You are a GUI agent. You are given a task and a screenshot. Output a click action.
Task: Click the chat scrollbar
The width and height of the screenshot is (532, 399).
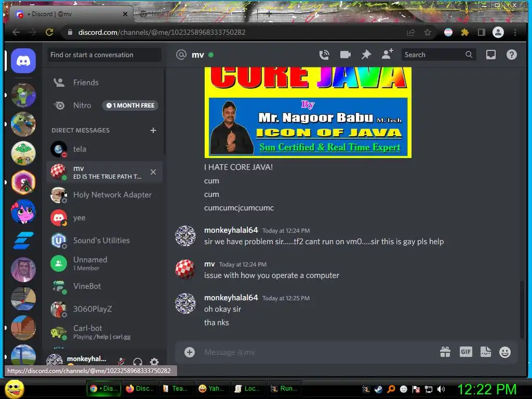click(523, 309)
